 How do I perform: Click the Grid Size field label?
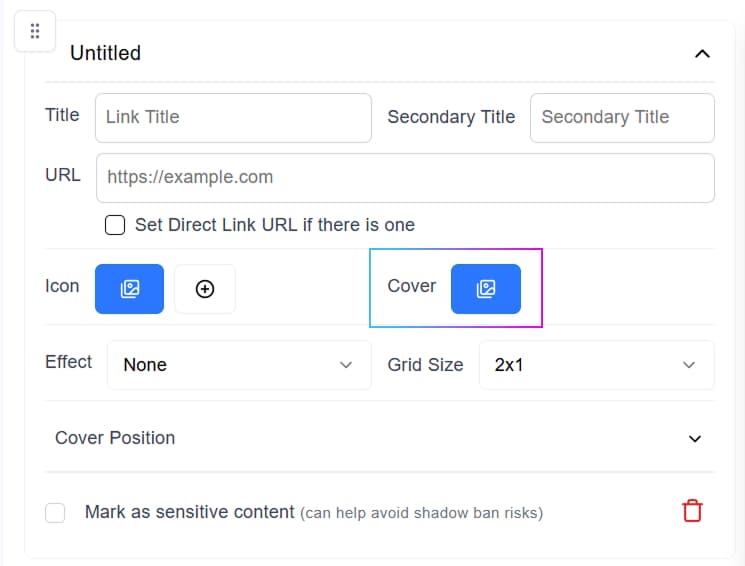click(x=425, y=365)
